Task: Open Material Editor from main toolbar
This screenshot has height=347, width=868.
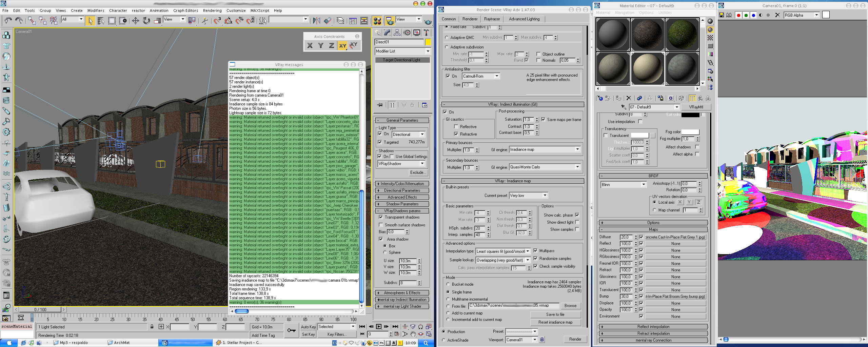Action: [377, 21]
